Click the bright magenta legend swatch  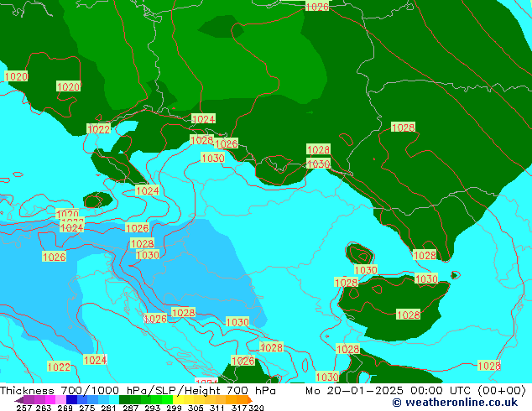(x=50, y=399)
